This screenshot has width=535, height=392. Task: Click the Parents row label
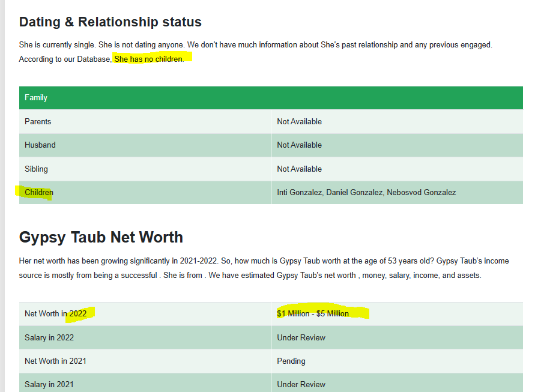pos(38,121)
